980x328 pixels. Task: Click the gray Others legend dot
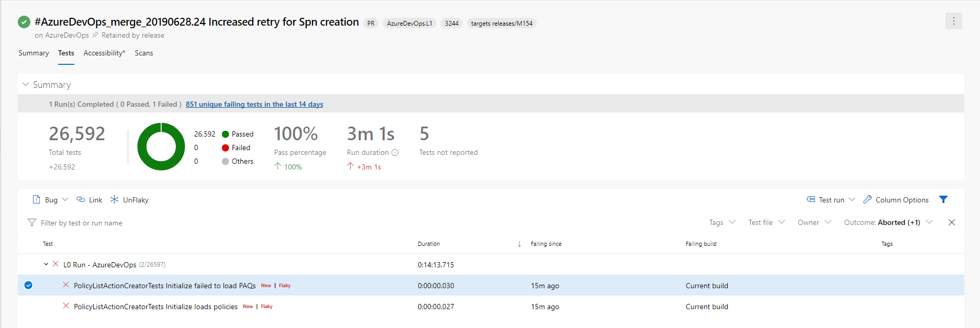226,161
